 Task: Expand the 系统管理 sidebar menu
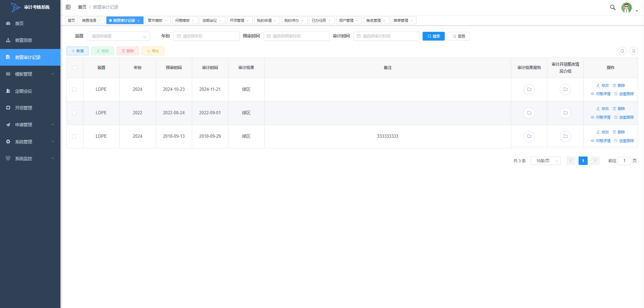coord(30,142)
